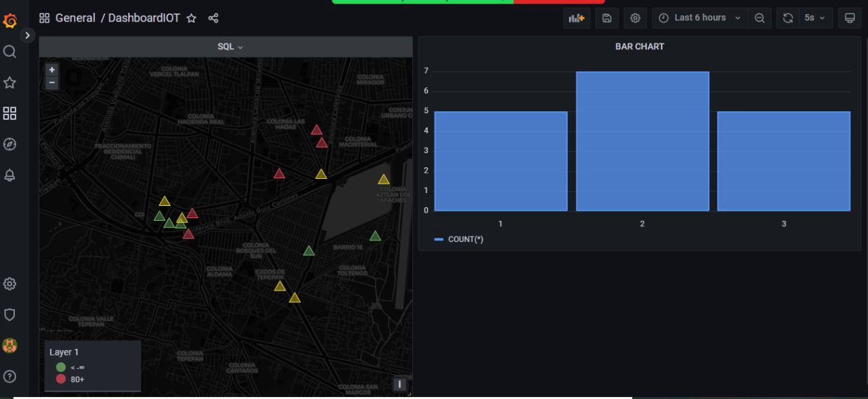The width and height of the screenshot is (868, 399).
Task: Open Server Admin shield icon
Action: 10,314
